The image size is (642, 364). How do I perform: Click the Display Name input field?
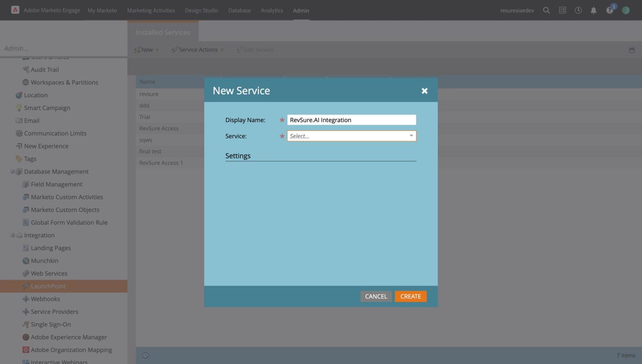click(x=352, y=120)
